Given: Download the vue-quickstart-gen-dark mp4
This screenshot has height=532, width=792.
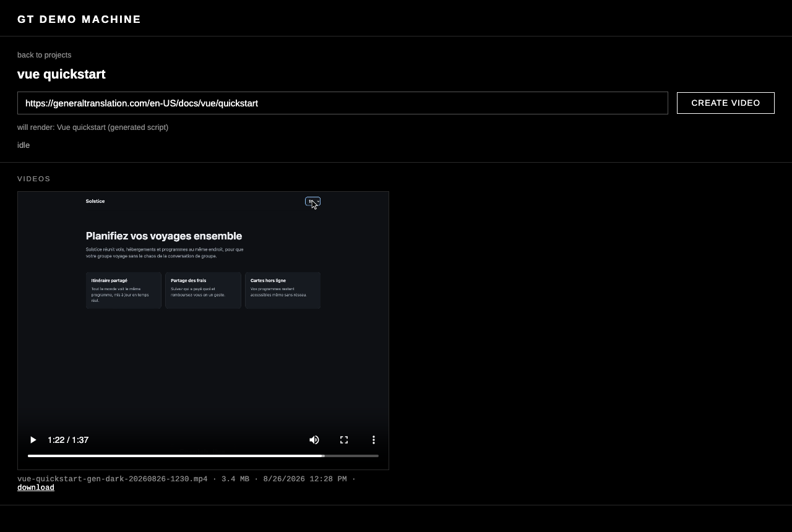Looking at the screenshot, I should 36,487.
